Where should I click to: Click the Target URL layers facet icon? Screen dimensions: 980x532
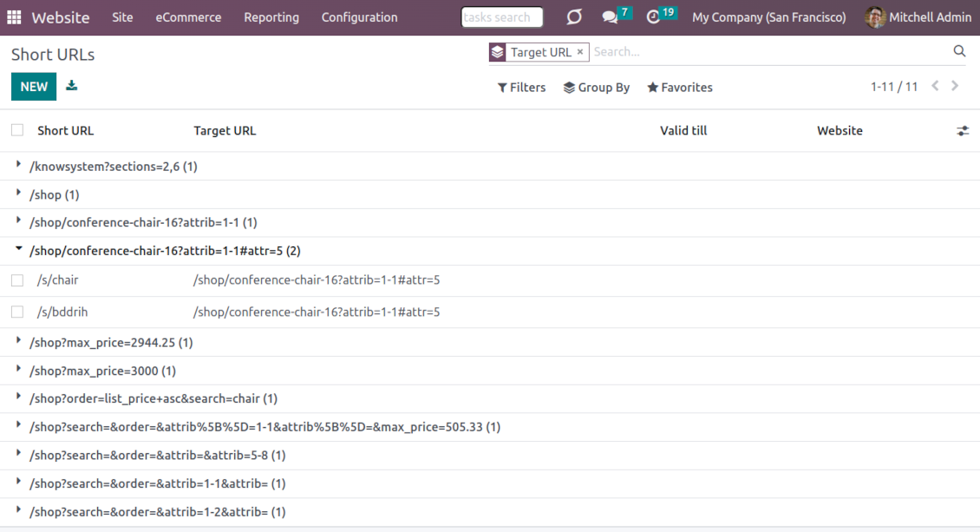pos(498,52)
